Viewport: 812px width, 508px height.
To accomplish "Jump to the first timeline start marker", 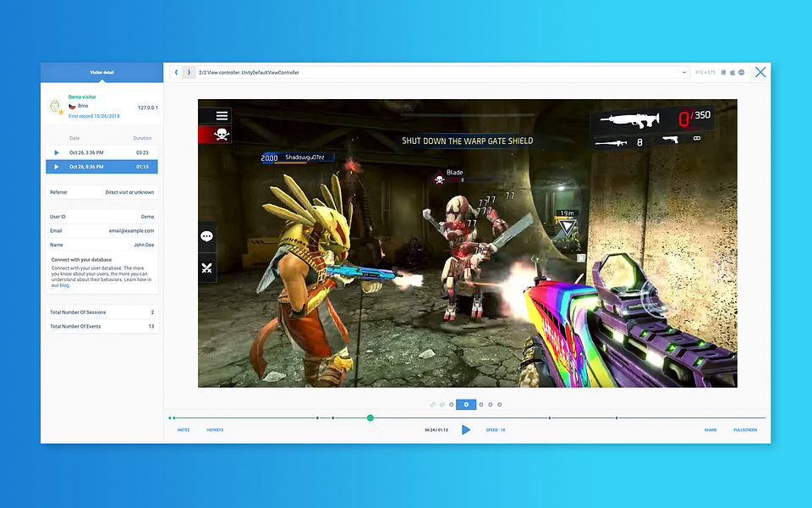I will pyautogui.click(x=170, y=417).
